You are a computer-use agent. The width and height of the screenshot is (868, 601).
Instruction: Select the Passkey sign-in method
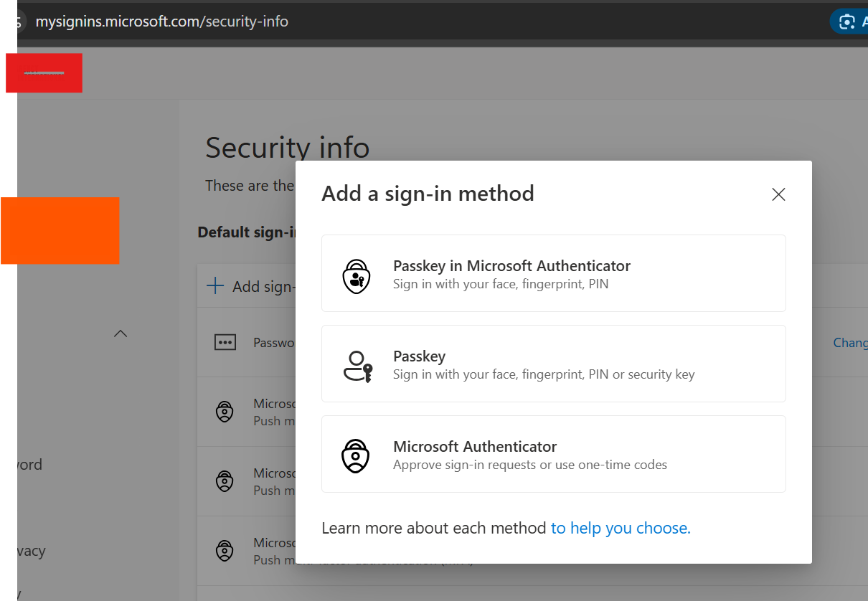[553, 364]
